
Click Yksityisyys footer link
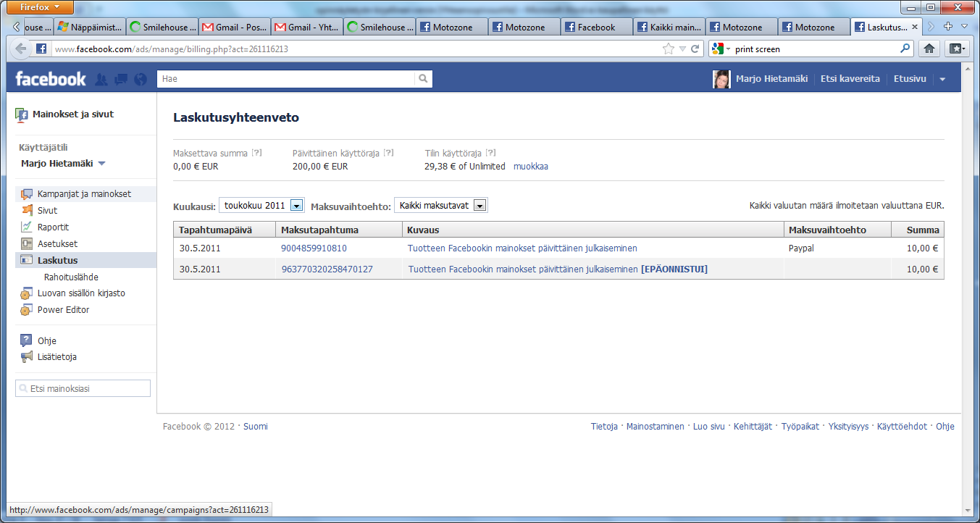pos(848,427)
